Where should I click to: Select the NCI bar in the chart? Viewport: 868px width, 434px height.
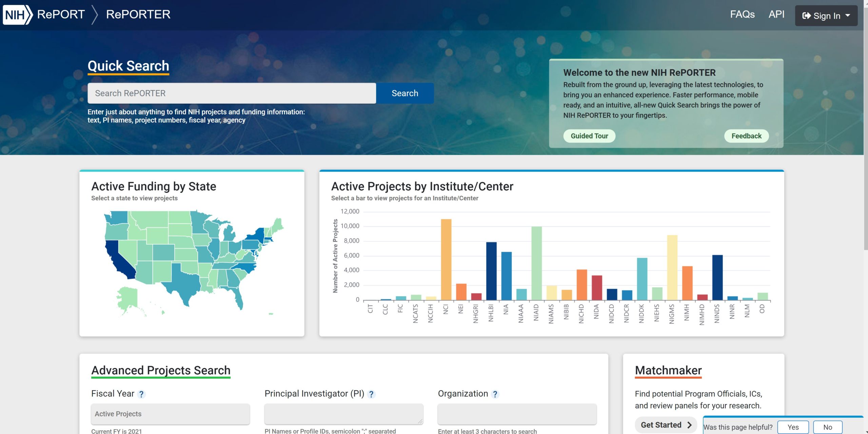(446, 260)
